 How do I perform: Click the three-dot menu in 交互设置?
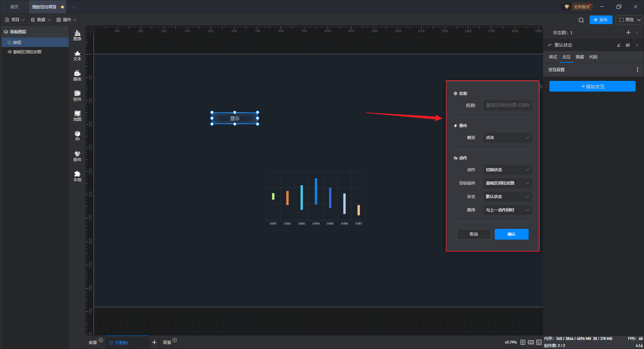[637, 69]
